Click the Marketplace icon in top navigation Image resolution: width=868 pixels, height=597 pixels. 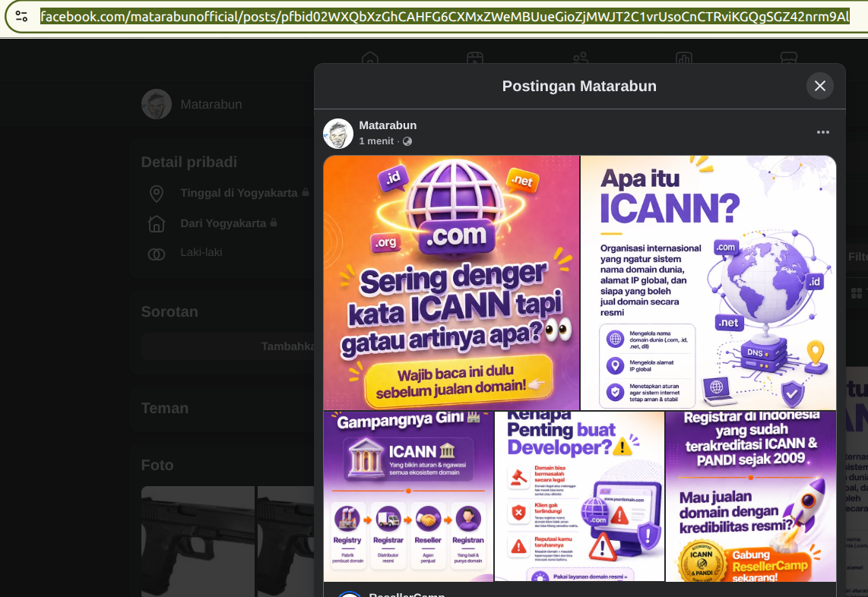pos(788,58)
